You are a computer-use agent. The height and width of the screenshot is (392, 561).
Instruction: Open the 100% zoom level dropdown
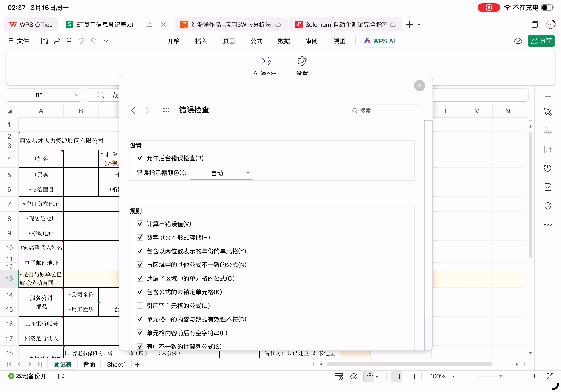pos(453,376)
